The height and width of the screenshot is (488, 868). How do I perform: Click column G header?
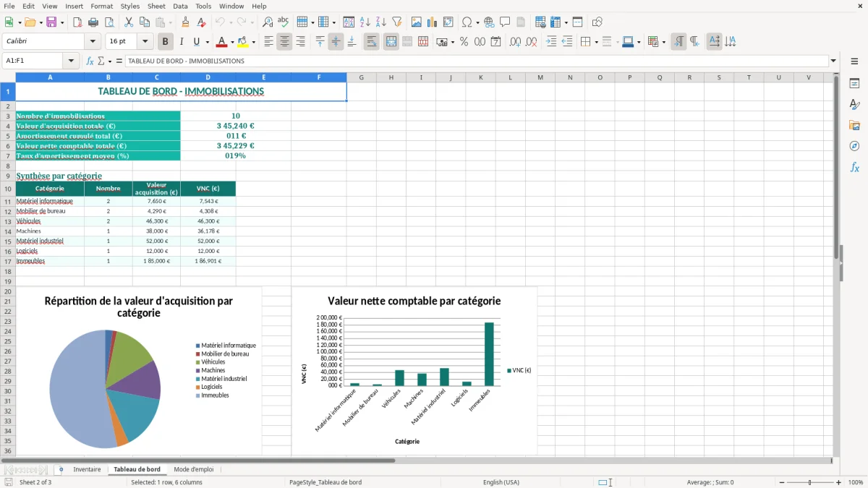coord(361,77)
